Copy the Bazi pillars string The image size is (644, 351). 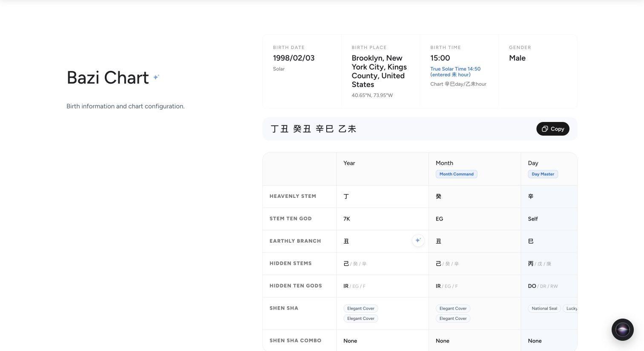[x=553, y=129]
